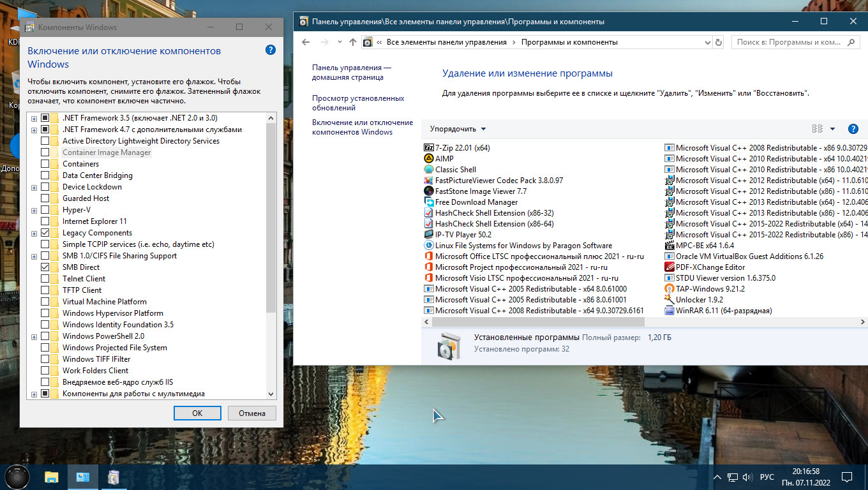Open File Explorer from the taskbar

pos(52,477)
